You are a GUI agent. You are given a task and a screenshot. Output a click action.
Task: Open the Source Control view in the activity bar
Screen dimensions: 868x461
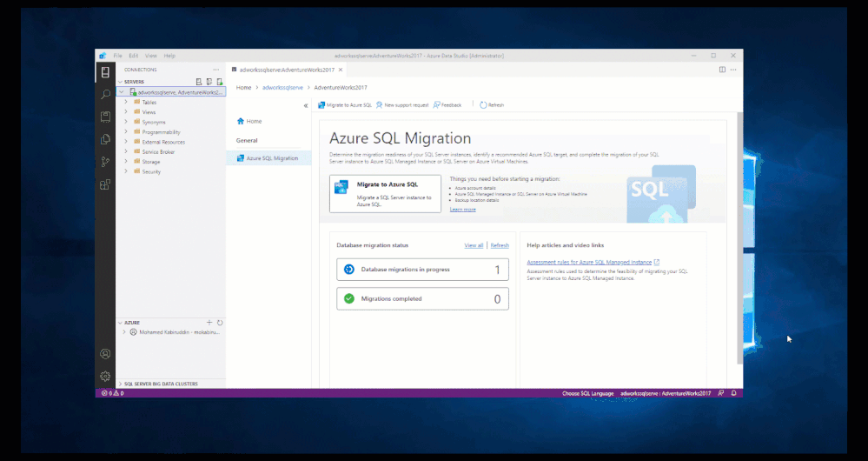(x=105, y=162)
